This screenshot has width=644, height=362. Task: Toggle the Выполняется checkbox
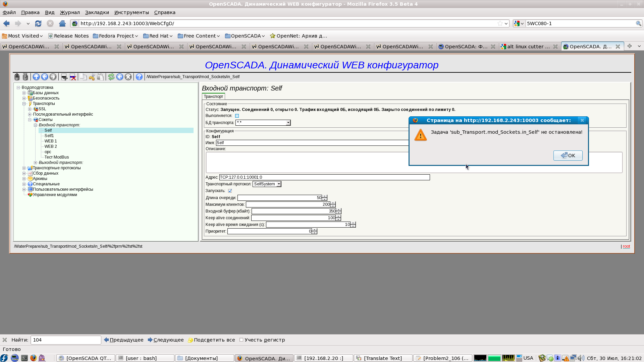[x=237, y=116]
